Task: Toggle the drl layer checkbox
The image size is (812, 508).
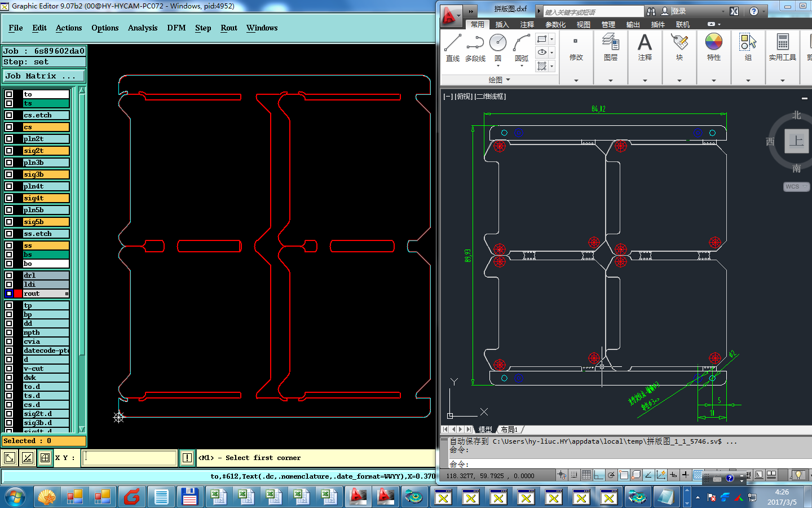Action: point(9,275)
